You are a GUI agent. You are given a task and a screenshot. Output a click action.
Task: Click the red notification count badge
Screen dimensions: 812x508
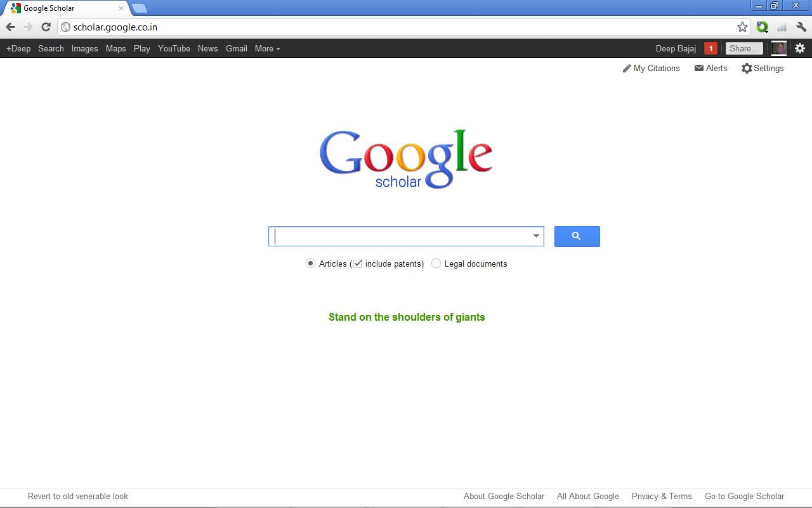[710, 48]
